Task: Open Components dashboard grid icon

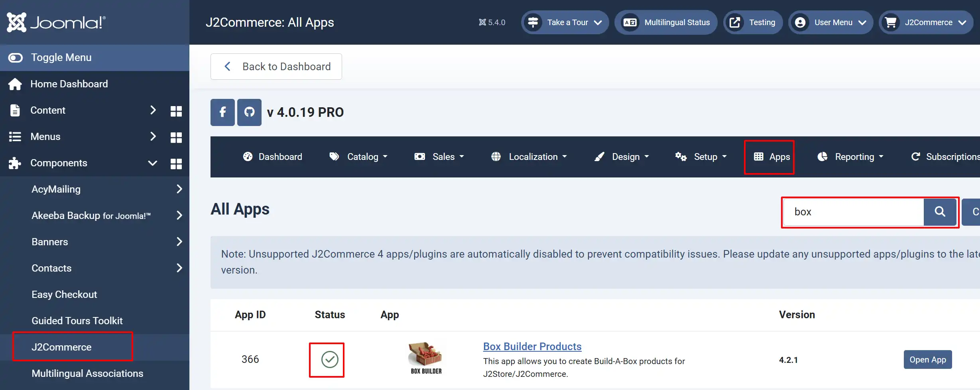Action: (176, 163)
